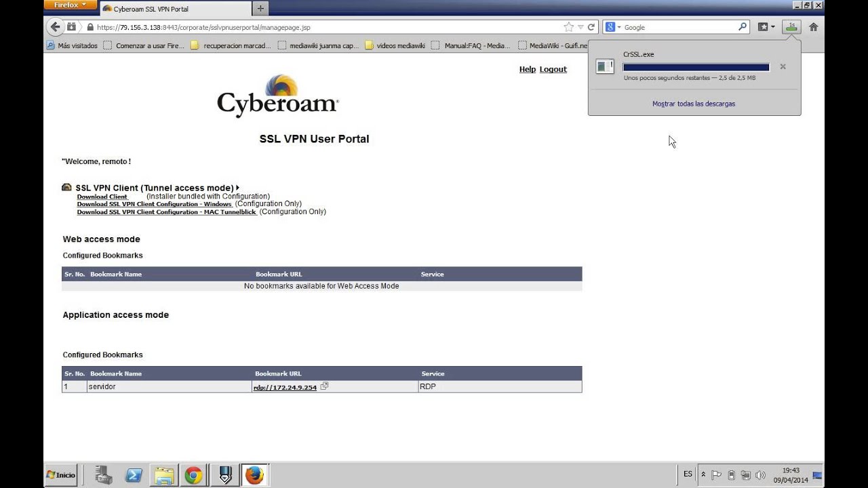Click the Cyberoam logo
The image size is (868, 488).
277,97
